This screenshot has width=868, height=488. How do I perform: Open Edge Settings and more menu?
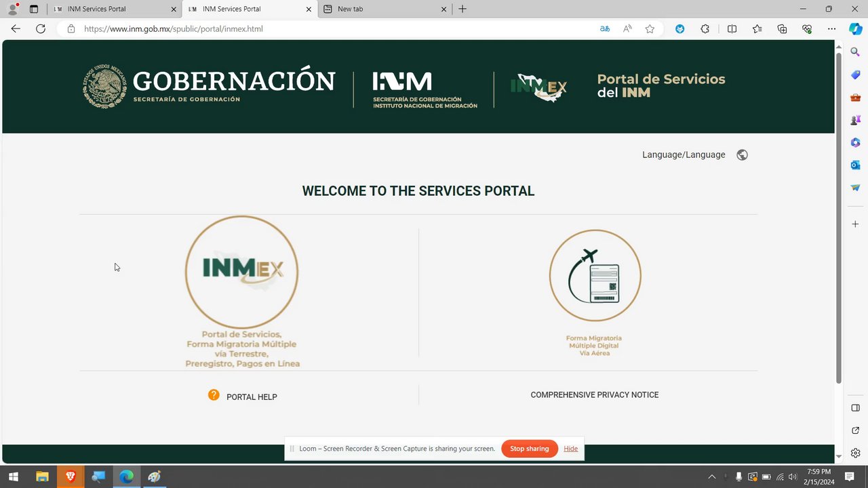832,28
